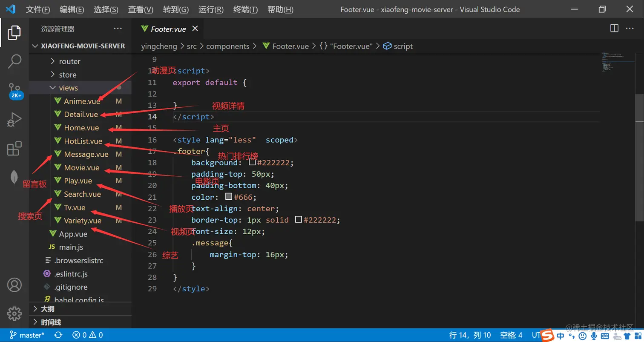Viewport: 644px width, 342px height.
Task: Open Play.vue from the file tree
Action: coord(78,181)
